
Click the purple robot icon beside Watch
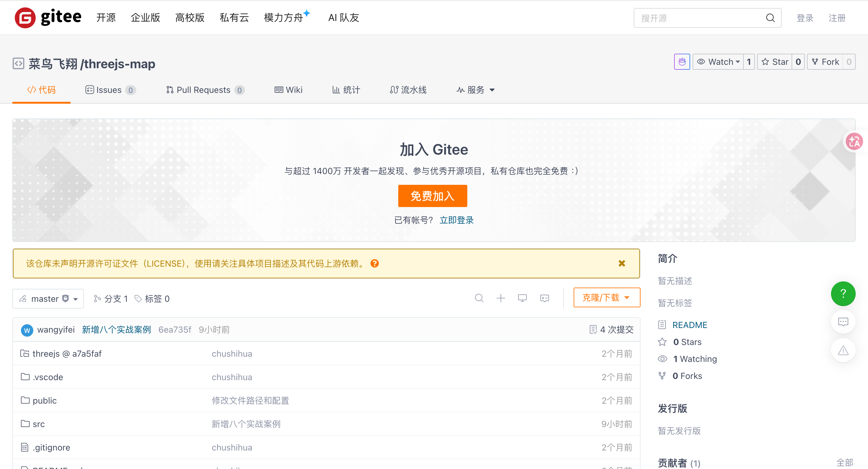(x=682, y=62)
